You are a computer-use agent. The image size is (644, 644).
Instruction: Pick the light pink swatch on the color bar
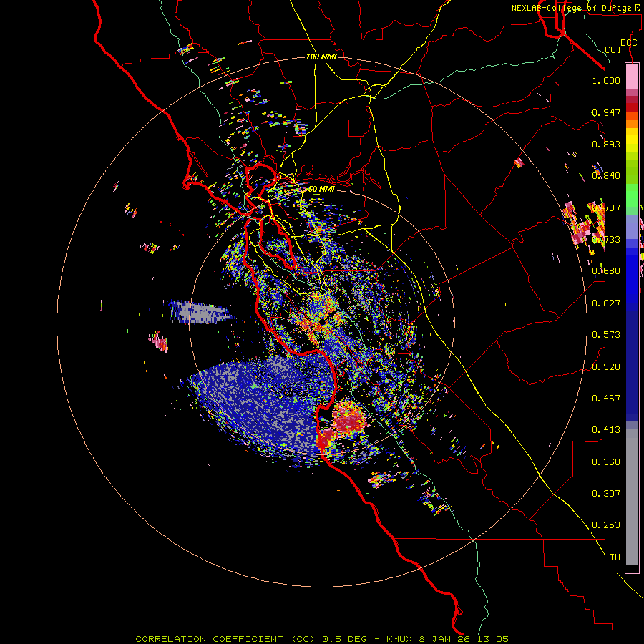coord(632,77)
